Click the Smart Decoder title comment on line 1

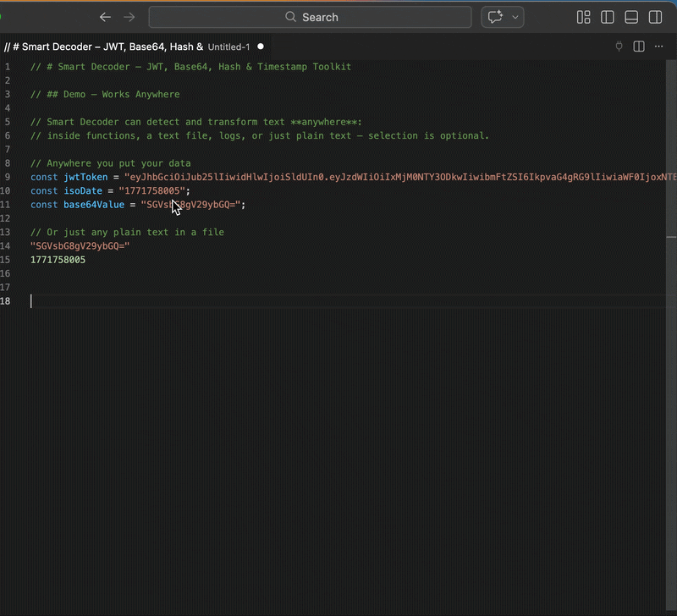tap(191, 67)
